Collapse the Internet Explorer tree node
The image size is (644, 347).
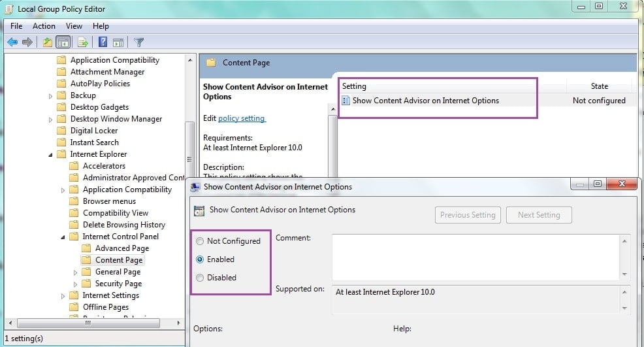pyautogui.click(x=50, y=155)
